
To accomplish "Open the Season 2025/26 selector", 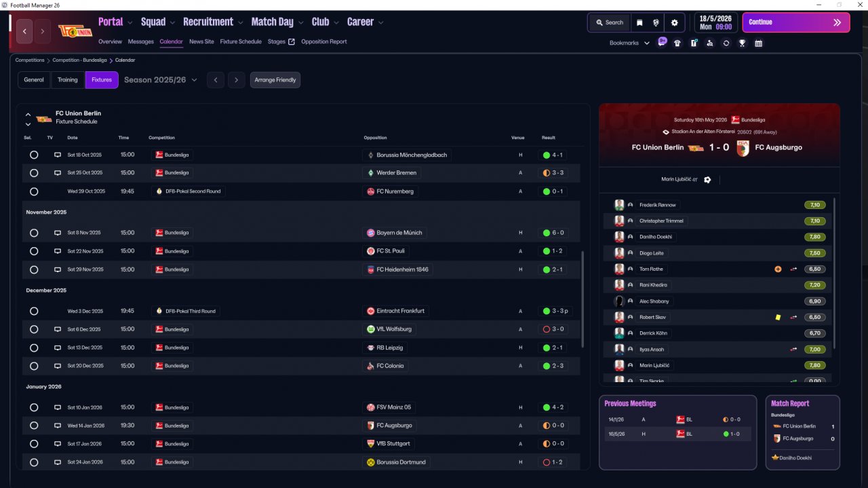I will click(161, 80).
